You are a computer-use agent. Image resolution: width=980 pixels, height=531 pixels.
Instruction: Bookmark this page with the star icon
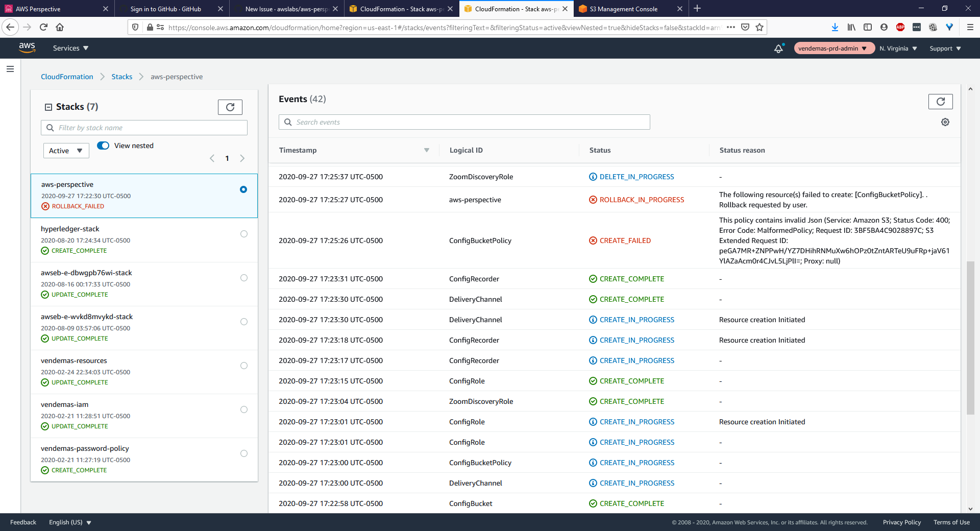coord(759,27)
